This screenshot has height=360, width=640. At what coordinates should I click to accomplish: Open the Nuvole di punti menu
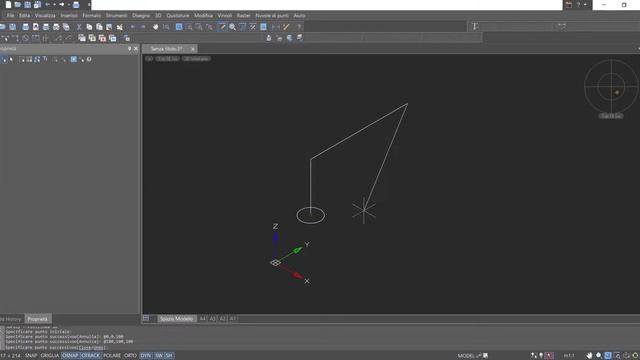point(272,16)
